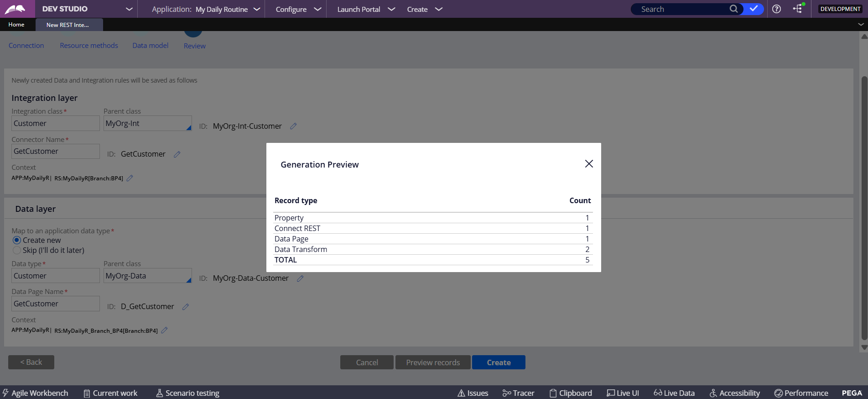
Task: Expand the Dev Studio dropdown
Action: click(x=129, y=9)
